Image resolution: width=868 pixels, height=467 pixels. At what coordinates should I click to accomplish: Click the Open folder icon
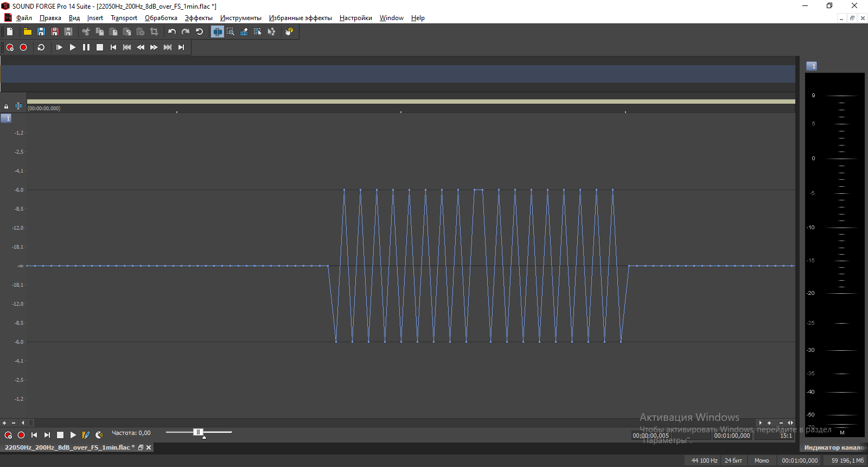(x=27, y=31)
